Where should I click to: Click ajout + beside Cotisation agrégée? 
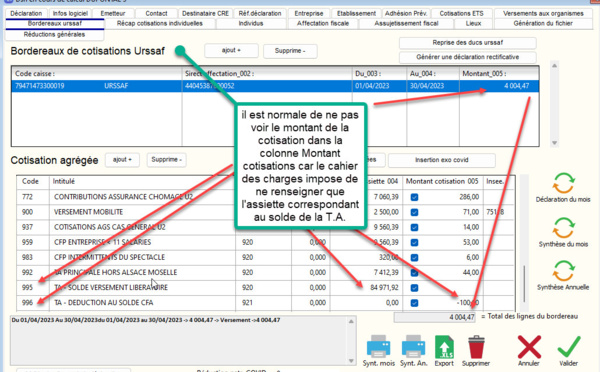tap(122, 160)
